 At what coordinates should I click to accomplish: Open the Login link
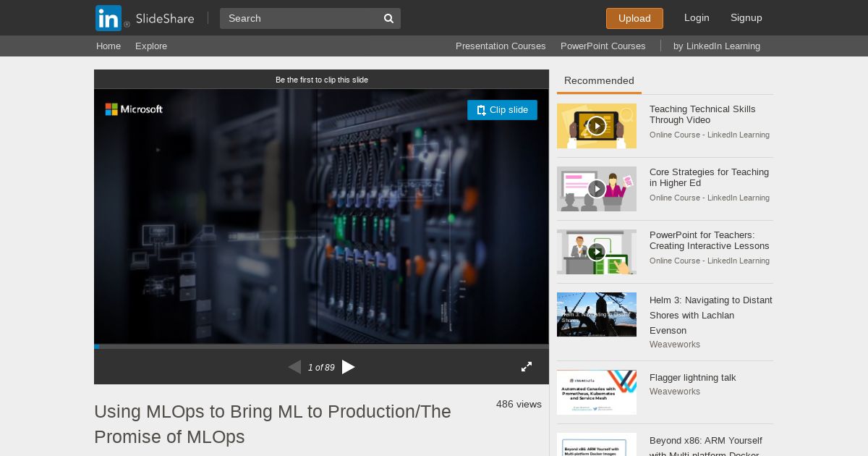tap(697, 18)
